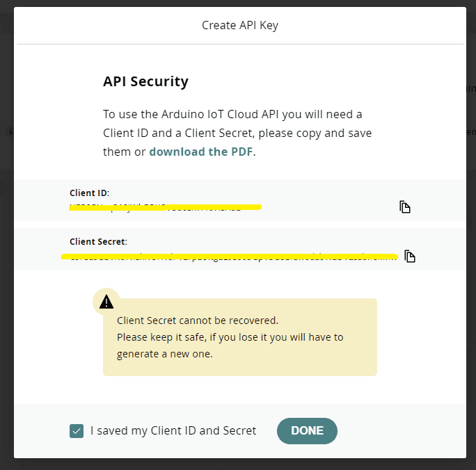Click the highlighted Client ID value

coord(165,206)
